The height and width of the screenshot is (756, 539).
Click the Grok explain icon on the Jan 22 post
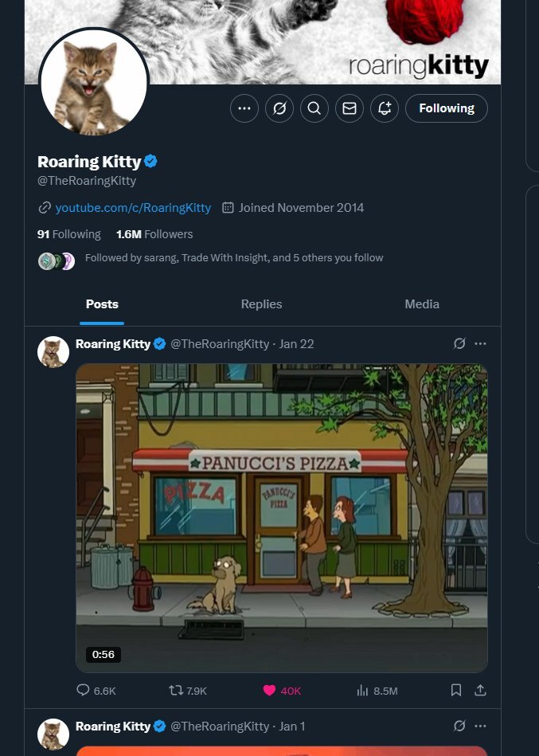pos(459,344)
